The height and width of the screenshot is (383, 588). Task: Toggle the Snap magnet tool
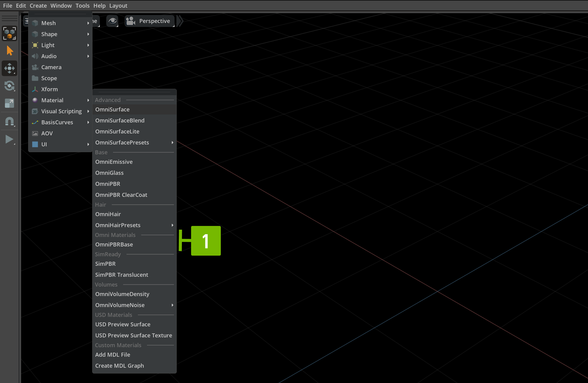tap(9, 122)
